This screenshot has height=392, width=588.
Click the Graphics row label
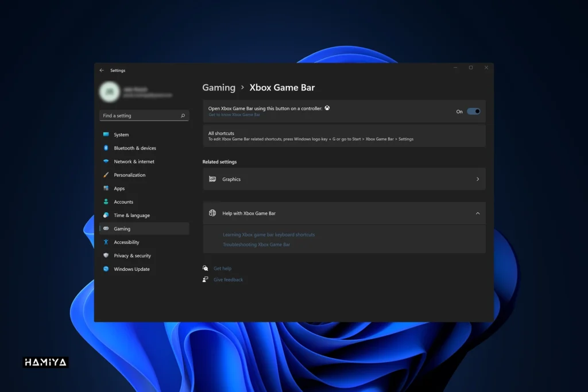pos(231,179)
